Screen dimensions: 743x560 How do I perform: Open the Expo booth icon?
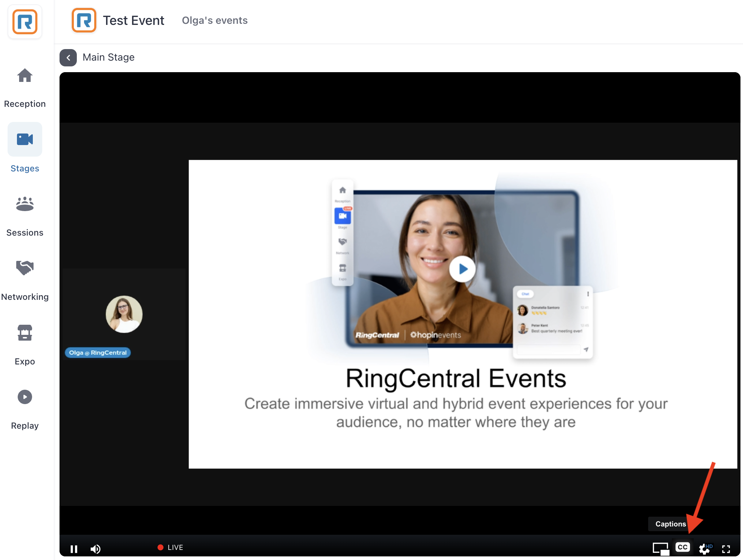click(25, 333)
